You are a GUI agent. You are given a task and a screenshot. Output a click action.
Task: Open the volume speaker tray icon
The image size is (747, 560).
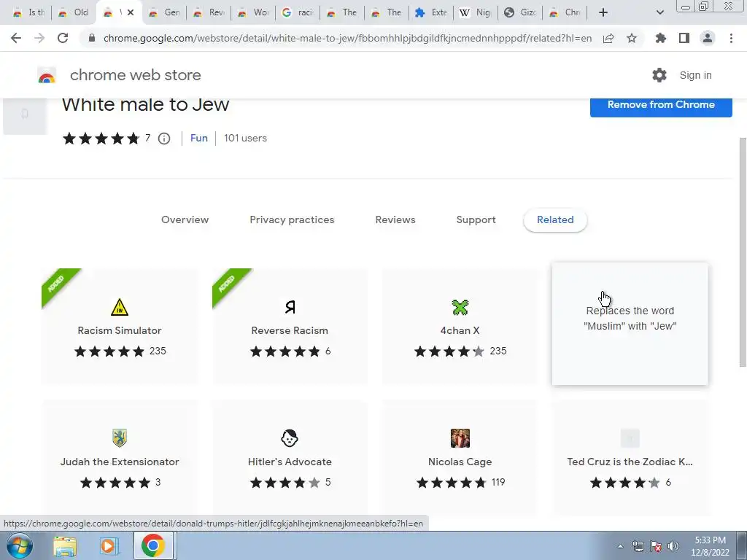[673, 546]
